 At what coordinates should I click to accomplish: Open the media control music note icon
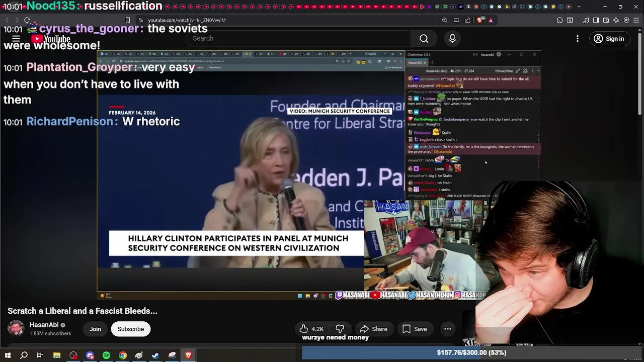tap(586, 20)
